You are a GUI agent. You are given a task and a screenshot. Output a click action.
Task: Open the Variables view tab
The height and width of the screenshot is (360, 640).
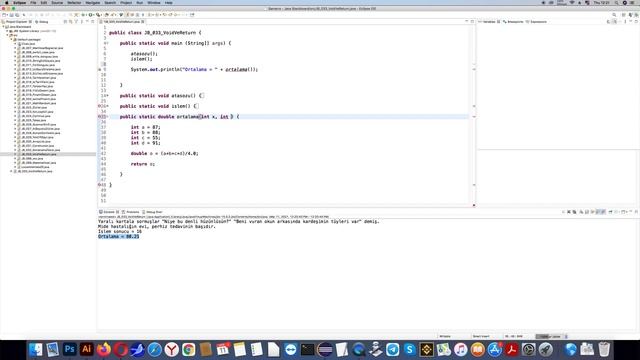point(489,22)
